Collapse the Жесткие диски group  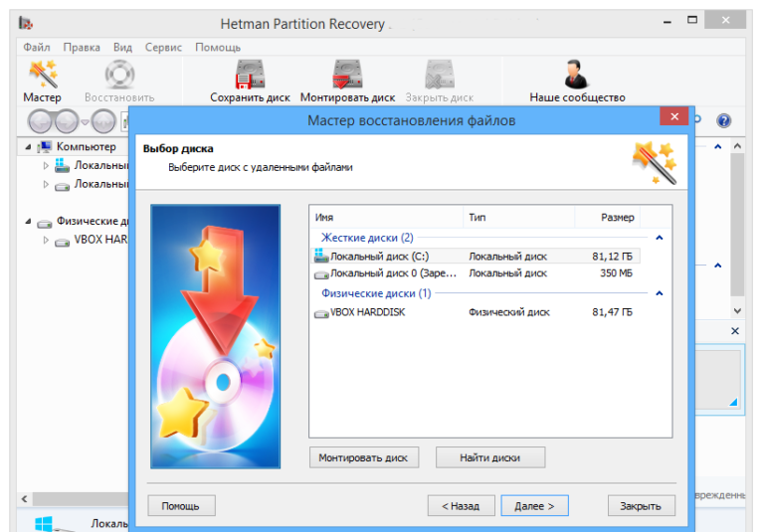click(x=659, y=238)
